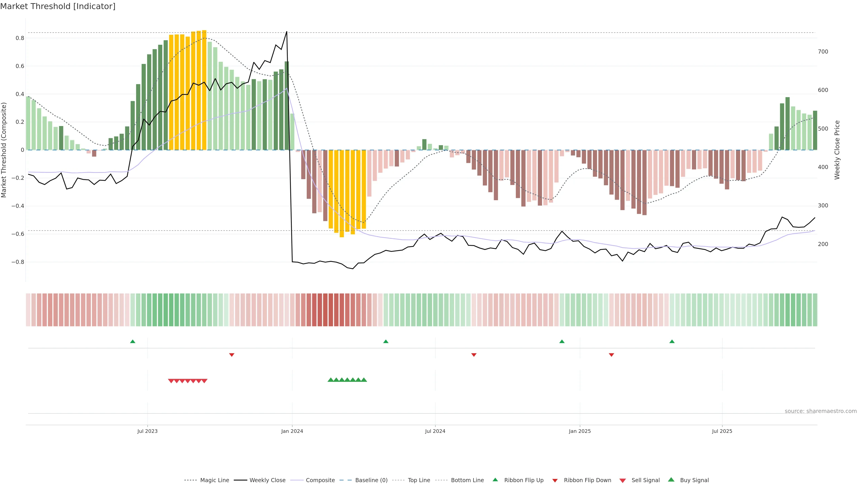
Task: Click the first green ribbon flip up marker
Action: click(133, 342)
